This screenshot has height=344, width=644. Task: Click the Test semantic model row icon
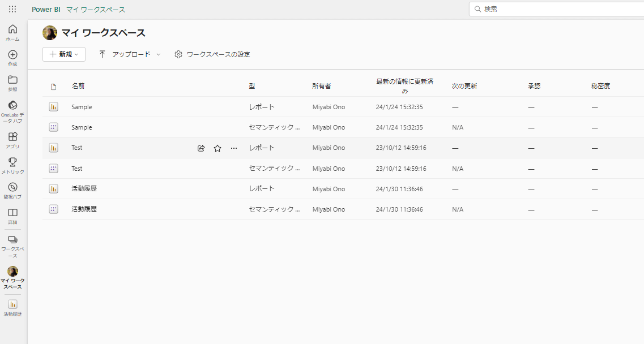pos(53,168)
